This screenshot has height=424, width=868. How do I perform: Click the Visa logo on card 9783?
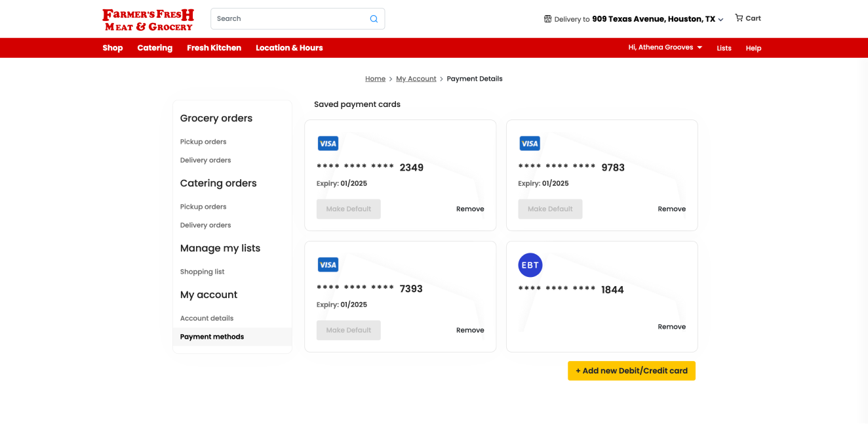click(x=530, y=144)
